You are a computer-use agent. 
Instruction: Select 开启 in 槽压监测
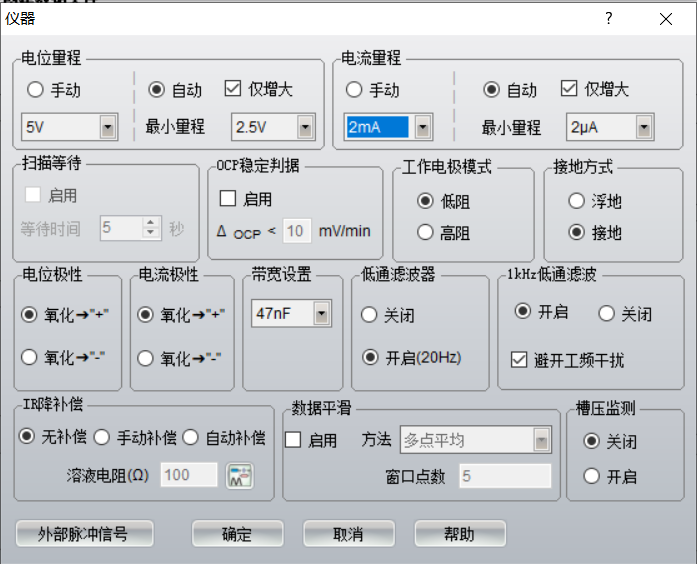[591, 476]
